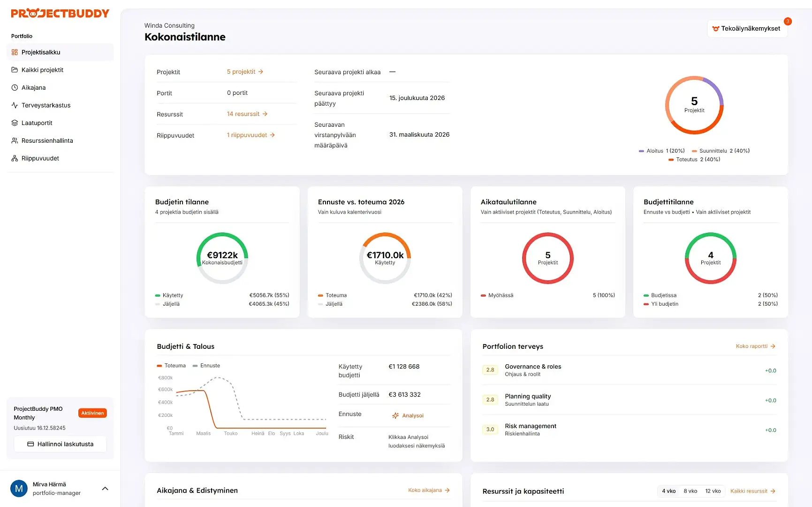Click the Riippuvuudet network icon

coord(15,159)
